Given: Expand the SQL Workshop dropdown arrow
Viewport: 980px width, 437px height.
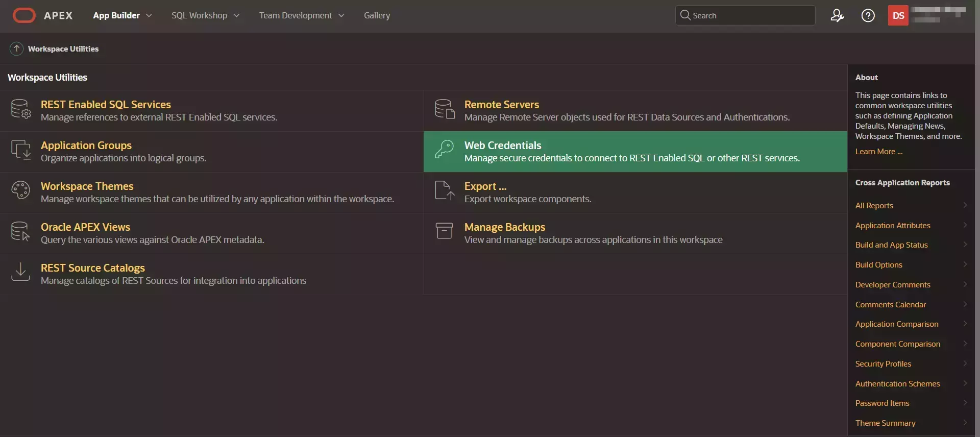Looking at the screenshot, I should pyautogui.click(x=236, y=16).
